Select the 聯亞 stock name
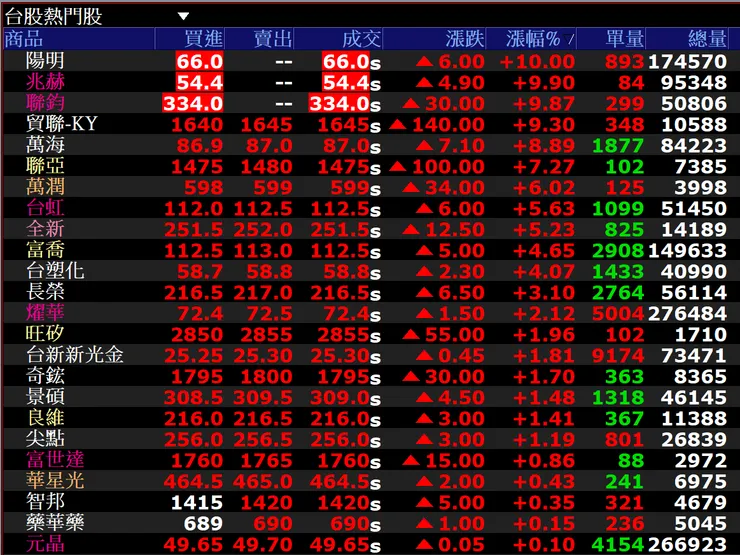740x555 pixels. coord(45,166)
